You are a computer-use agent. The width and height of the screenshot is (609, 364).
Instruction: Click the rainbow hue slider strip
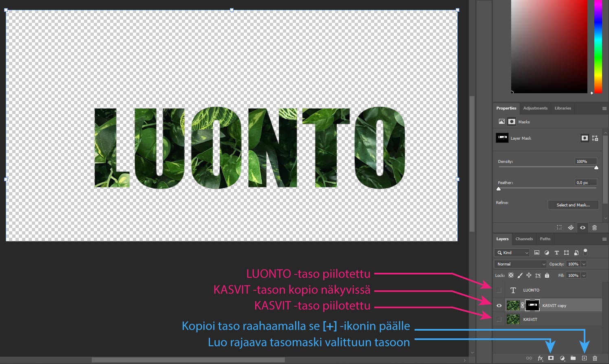pos(598,46)
